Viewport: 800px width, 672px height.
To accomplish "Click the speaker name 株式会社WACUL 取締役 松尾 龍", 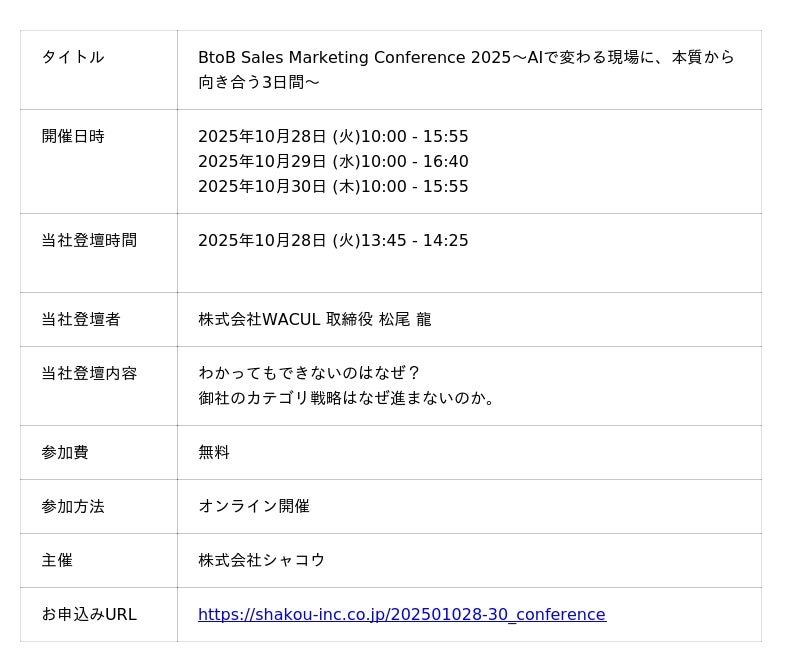I will pyautogui.click(x=314, y=319).
